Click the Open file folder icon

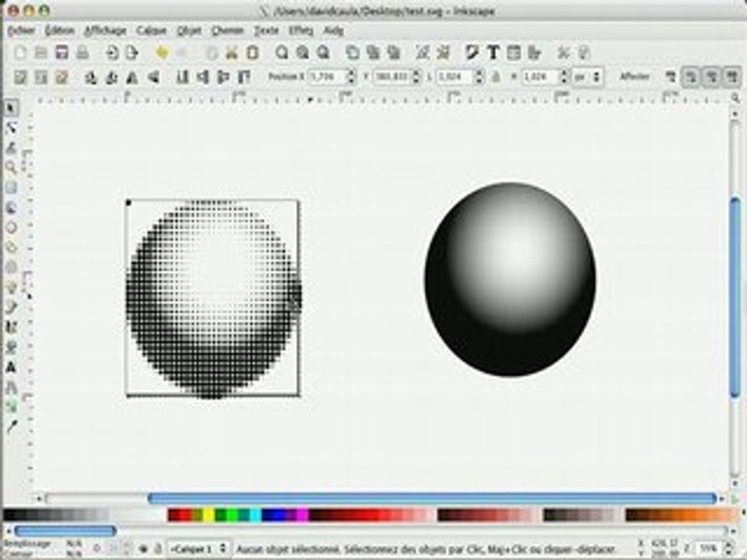pyautogui.click(x=40, y=52)
